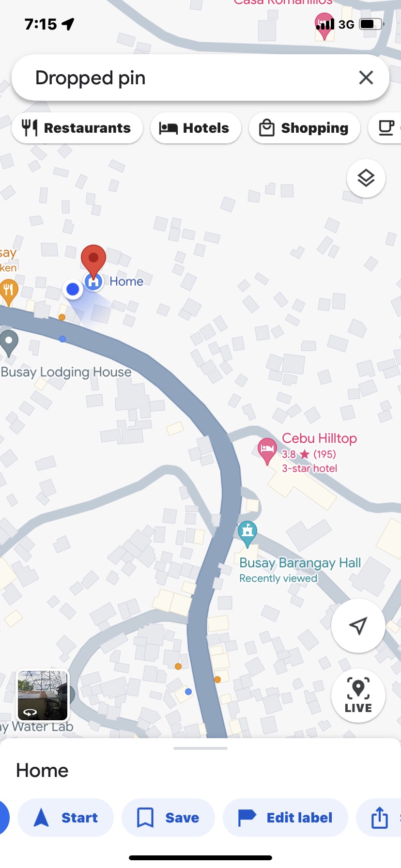Filter map by Hotels
The height and width of the screenshot is (868, 401).
(196, 128)
